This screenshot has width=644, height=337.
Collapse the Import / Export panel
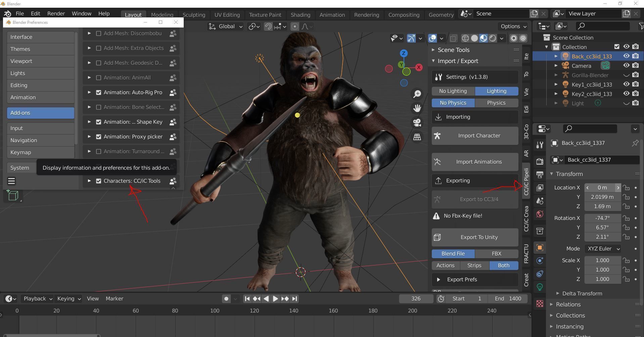pyautogui.click(x=433, y=61)
